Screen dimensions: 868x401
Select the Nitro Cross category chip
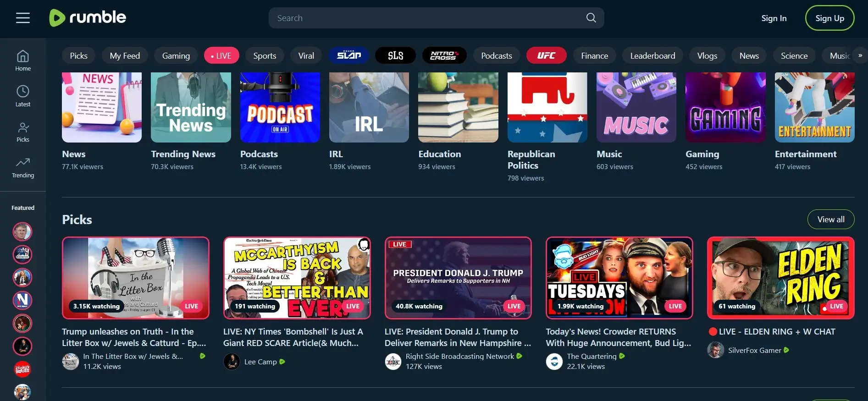pos(444,55)
